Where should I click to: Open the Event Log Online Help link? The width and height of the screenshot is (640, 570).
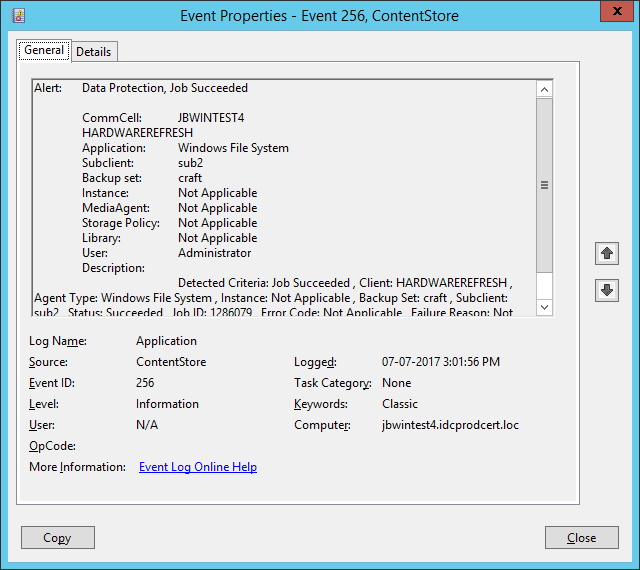point(198,467)
